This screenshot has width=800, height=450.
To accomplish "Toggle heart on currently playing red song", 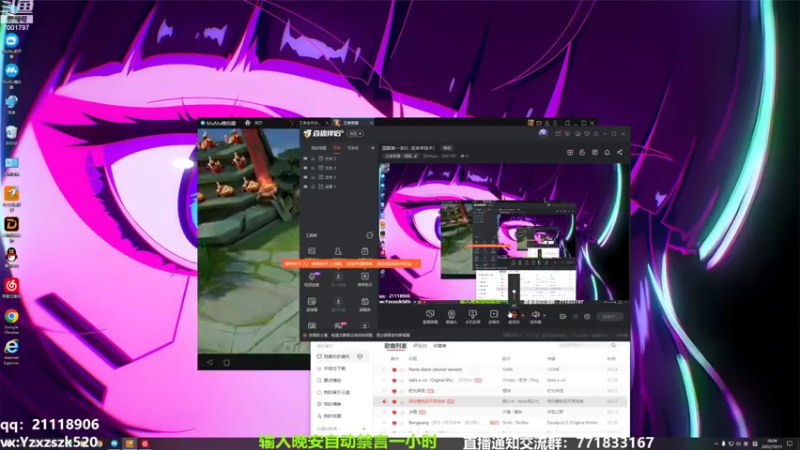I will [x=394, y=402].
